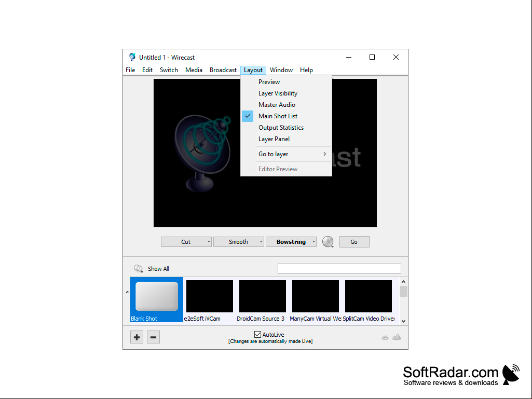Select the Blank Shot thumbnail

pos(157,299)
